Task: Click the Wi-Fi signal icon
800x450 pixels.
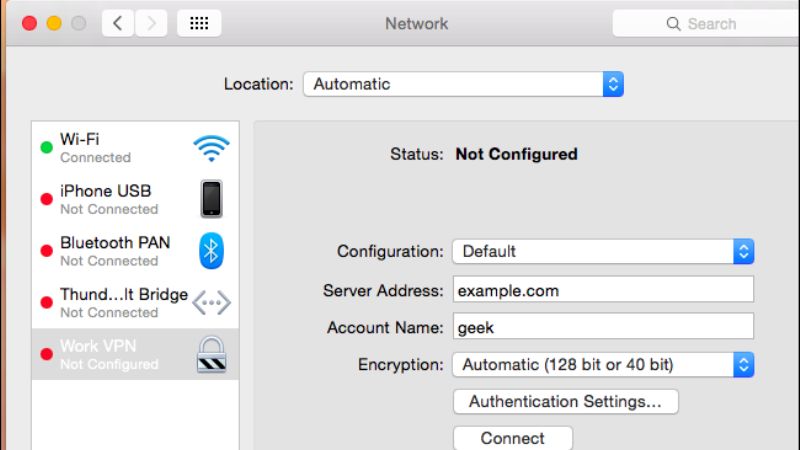Action: [x=211, y=148]
